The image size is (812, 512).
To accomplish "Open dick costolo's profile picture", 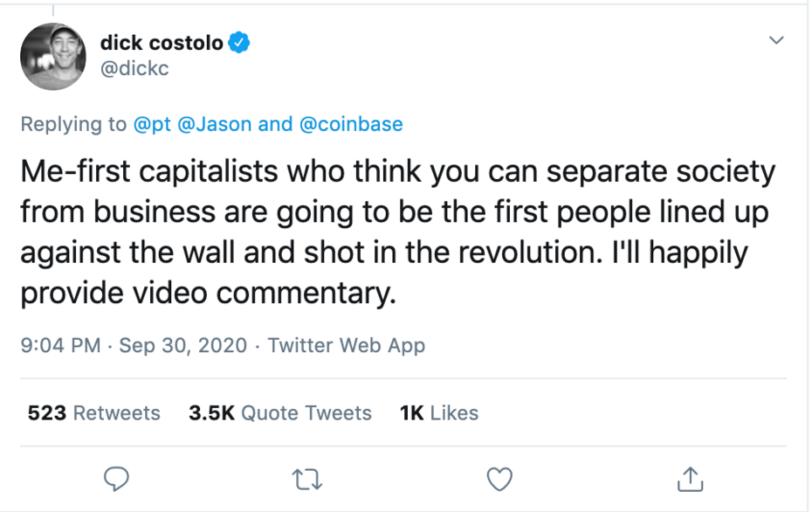I will (x=53, y=56).
